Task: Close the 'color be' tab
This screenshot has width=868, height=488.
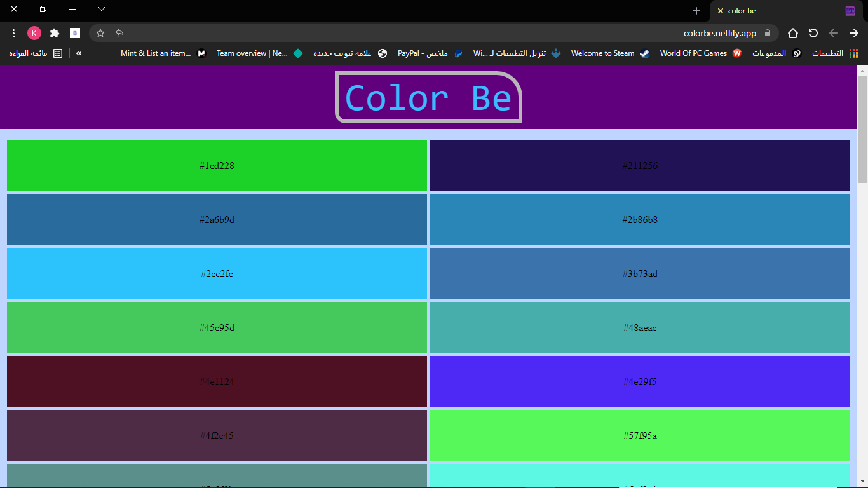Action: click(720, 11)
